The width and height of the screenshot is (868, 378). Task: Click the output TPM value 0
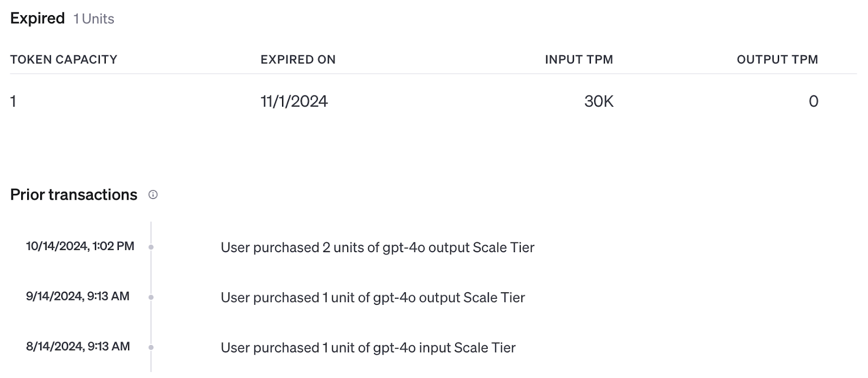coord(813,101)
